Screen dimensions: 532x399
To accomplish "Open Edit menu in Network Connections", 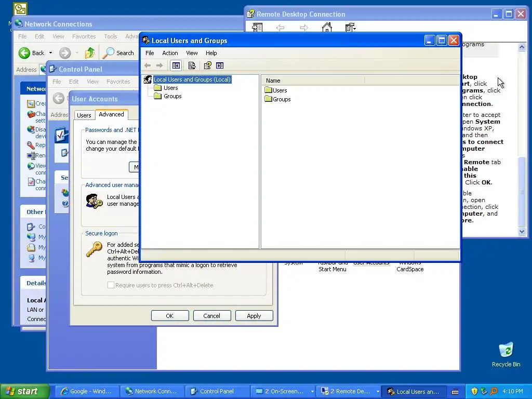I will pyautogui.click(x=39, y=36).
